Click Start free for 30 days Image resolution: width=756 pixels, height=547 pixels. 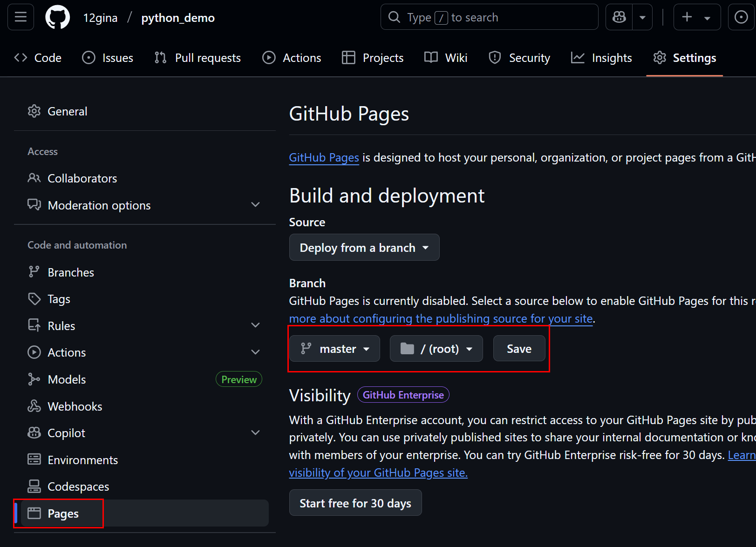coord(355,503)
